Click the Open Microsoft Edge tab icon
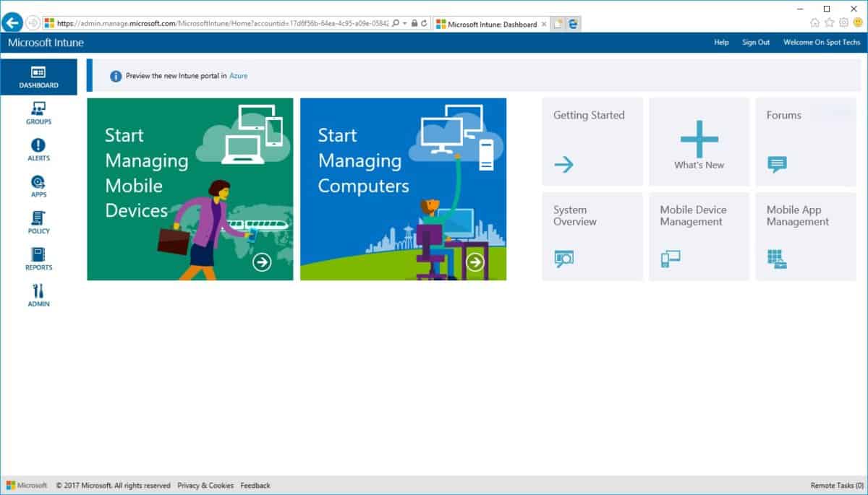Screen dimensions: 868x495 [574, 24]
